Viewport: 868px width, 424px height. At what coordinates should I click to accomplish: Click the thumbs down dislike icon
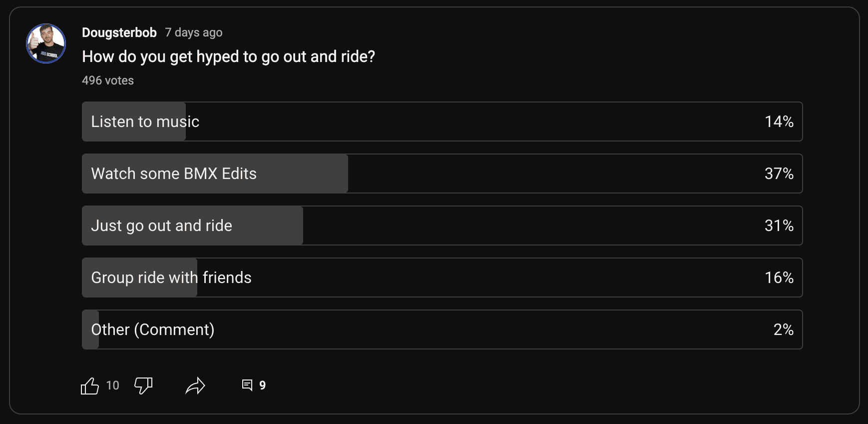(143, 385)
